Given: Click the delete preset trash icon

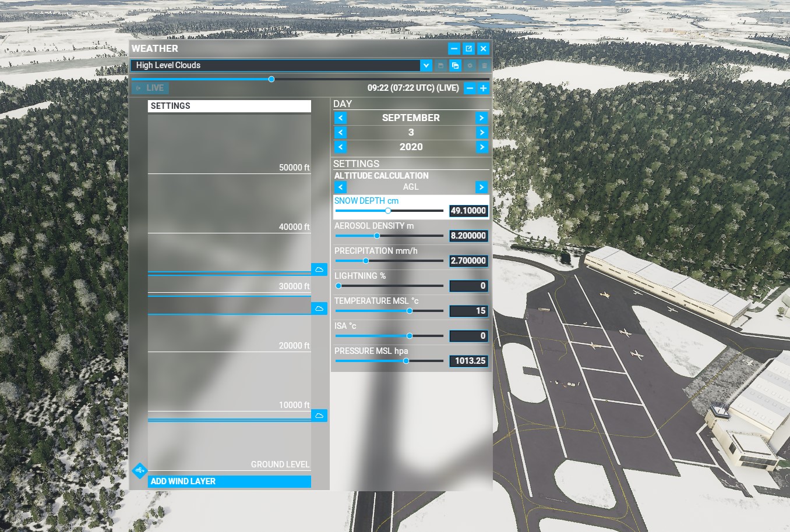Looking at the screenshot, I should pos(484,66).
